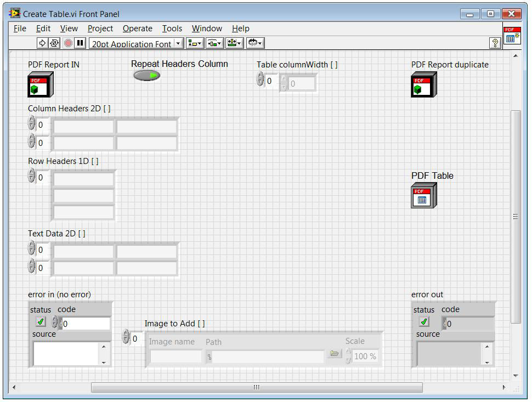
Task: Click the error in code field
Action: 85,324
